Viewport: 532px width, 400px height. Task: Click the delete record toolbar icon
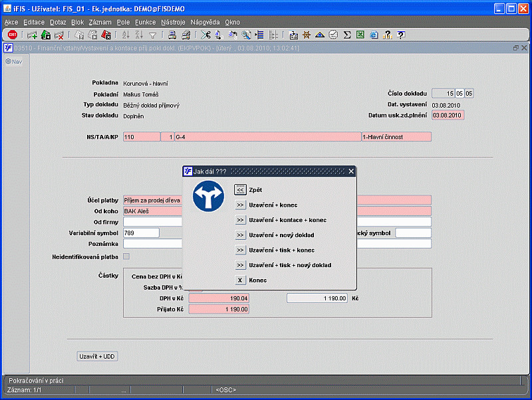pyautogui.click(x=59, y=35)
